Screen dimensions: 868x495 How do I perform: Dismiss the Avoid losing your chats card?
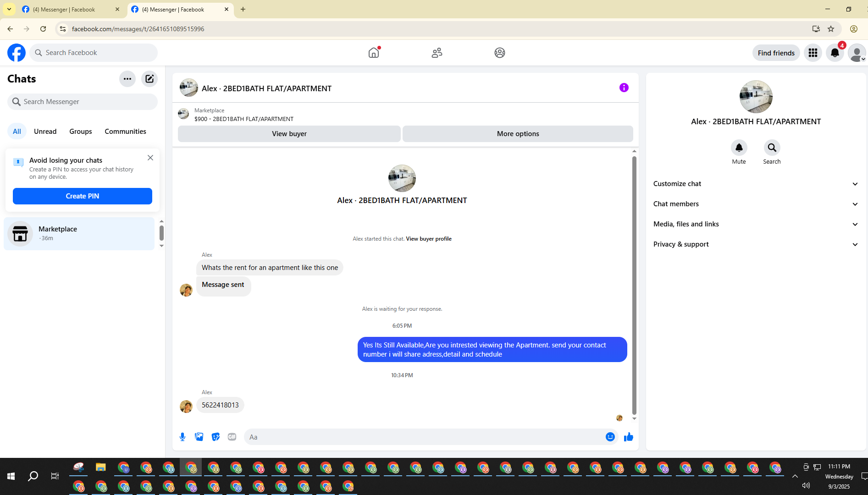click(x=150, y=158)
